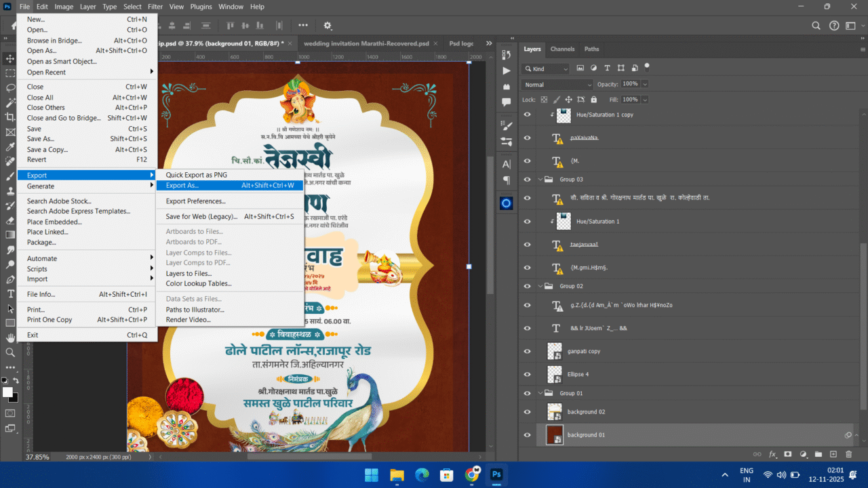Screen dimensions: 868x488
Task: Switch to the Channels tab
Action: click(562, 49)
